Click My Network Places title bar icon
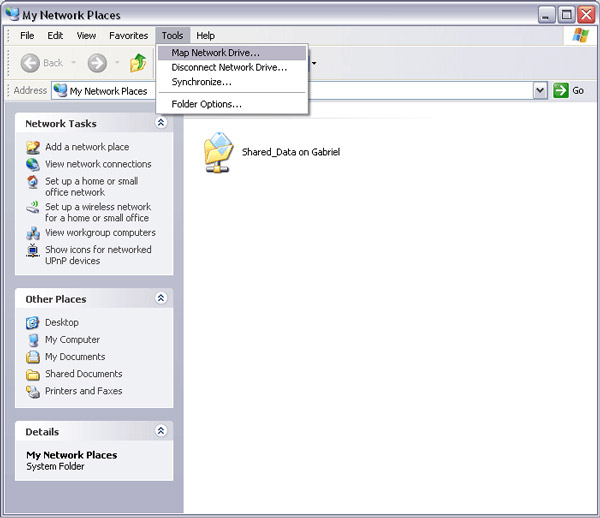This screenshot has width=600, height=518. point(12,15)
